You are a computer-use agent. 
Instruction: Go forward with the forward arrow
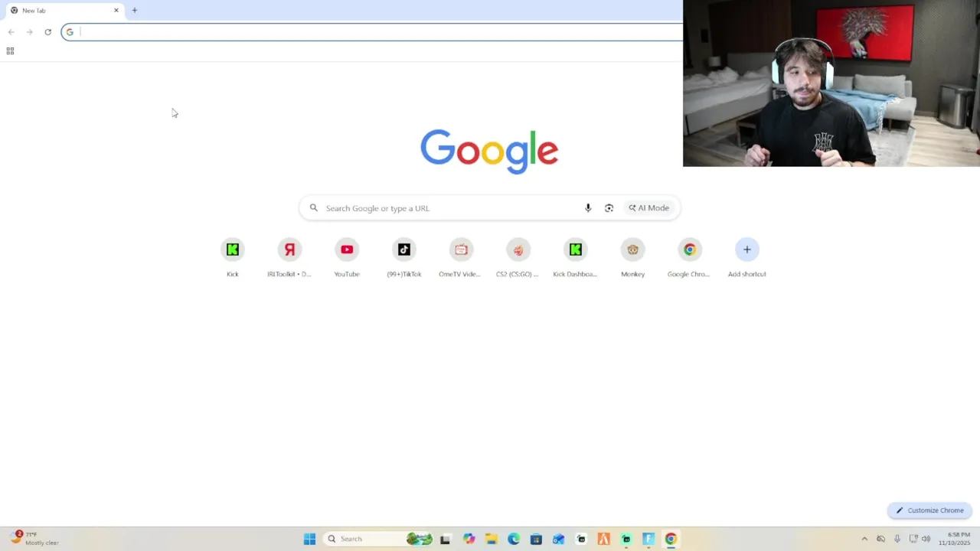pos(29,32)
